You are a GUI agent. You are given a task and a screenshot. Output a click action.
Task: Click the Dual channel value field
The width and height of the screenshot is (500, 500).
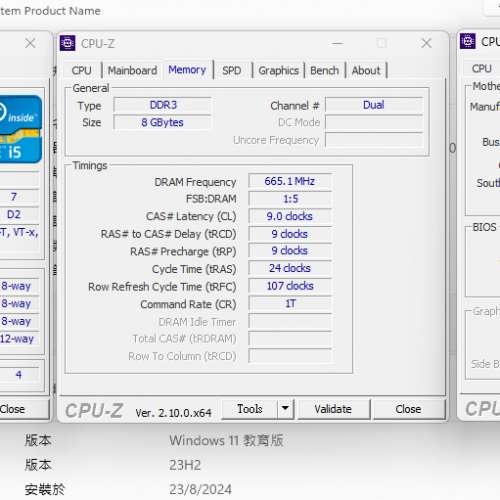[374, 105]
